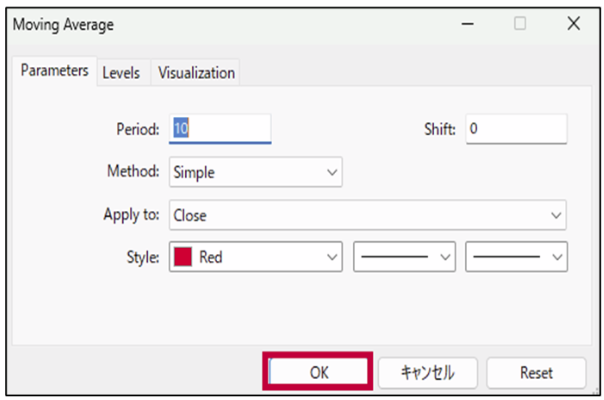This screenshot has height=400, width=604.
Task: Minimize the Moving Average dialog
Action: [x=468, y=24]
